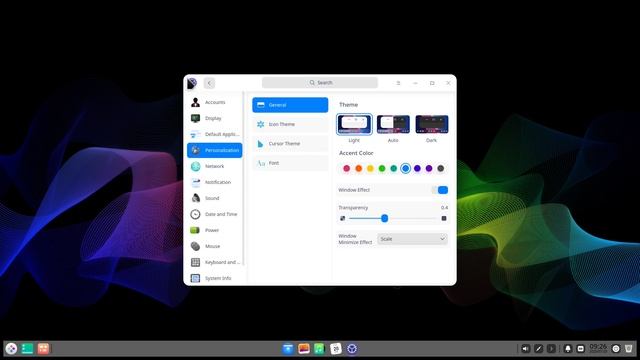Click the low-transparency icon left of slider
640x360 pixels.
point(342,218)
